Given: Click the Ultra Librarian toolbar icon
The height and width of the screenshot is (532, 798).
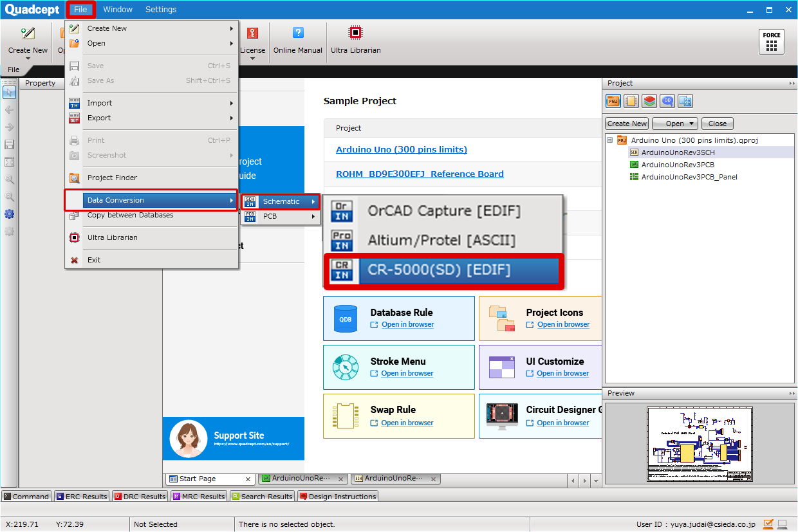Looking at the screenshot, I should click(355, 33).
